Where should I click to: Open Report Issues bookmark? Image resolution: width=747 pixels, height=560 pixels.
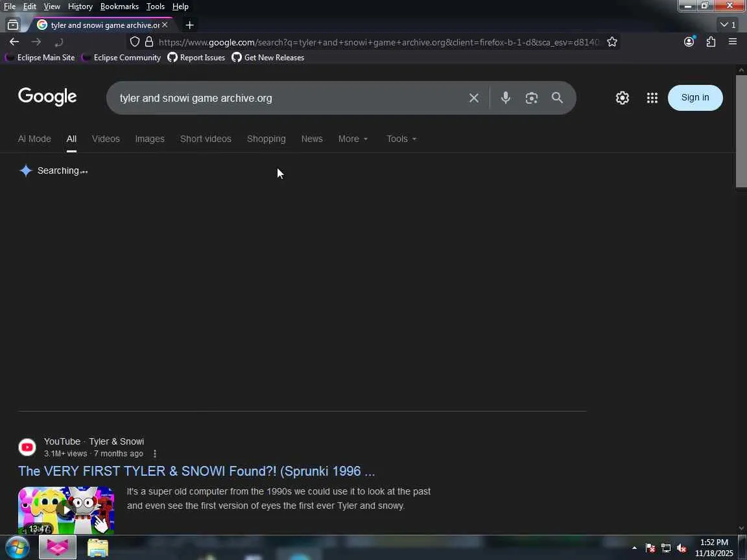point(196,58)
